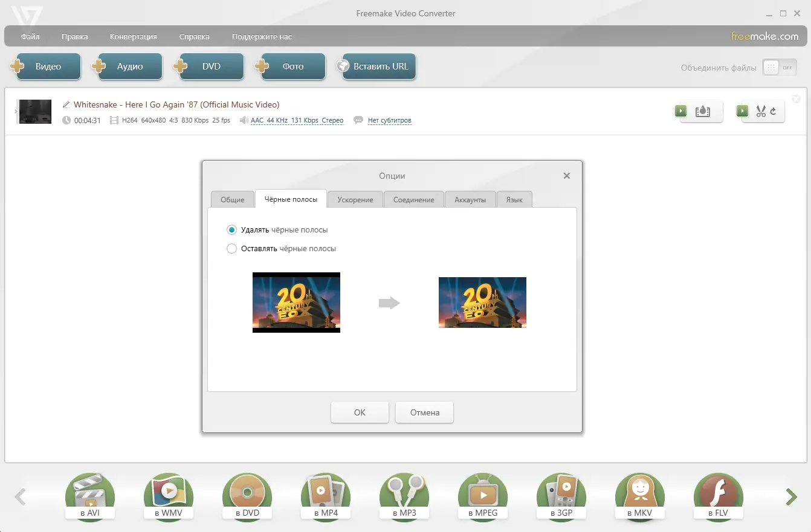Pick the MP4 conversion icon
Image resolution: width=811 pixels, height=532 pixels.
pos(326,498)
